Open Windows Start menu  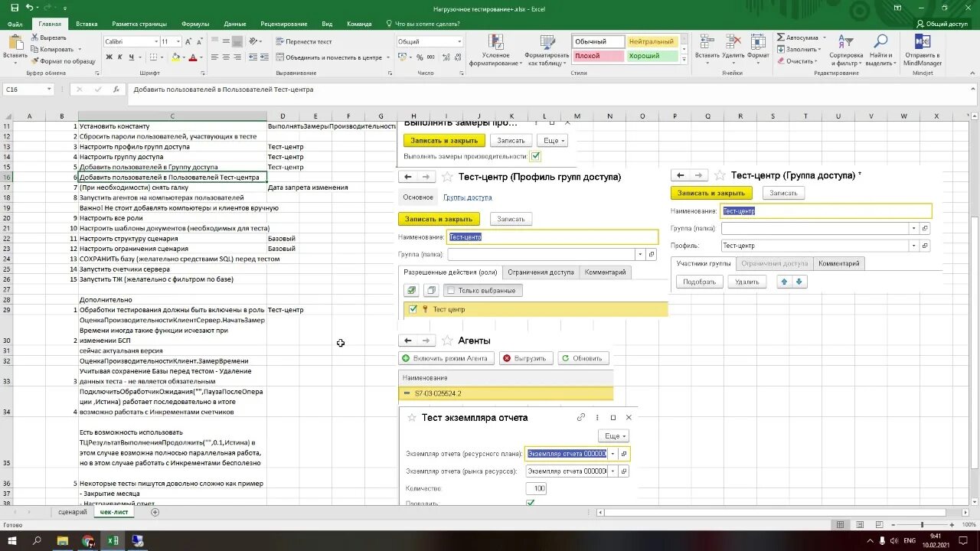(12, 540)
